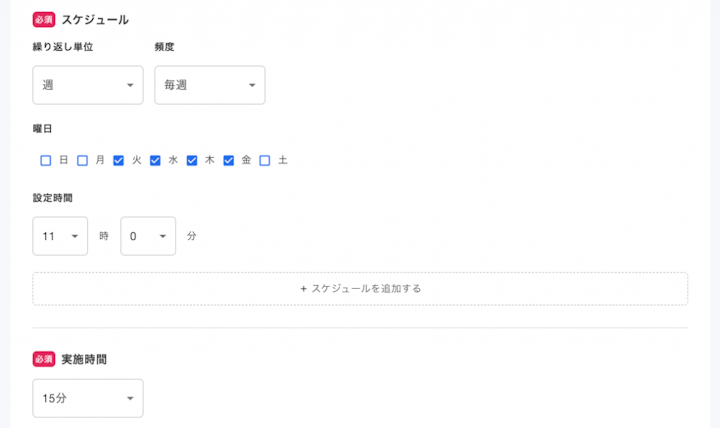Screen dimensions: 720x428
Task: Click the スケジュール section heading
Action: click(x=95, y=19)
